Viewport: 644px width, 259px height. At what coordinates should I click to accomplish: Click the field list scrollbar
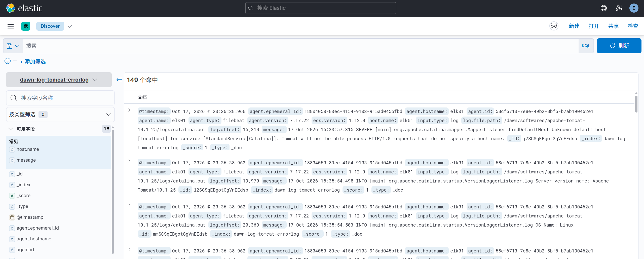[x=113, y=191]
